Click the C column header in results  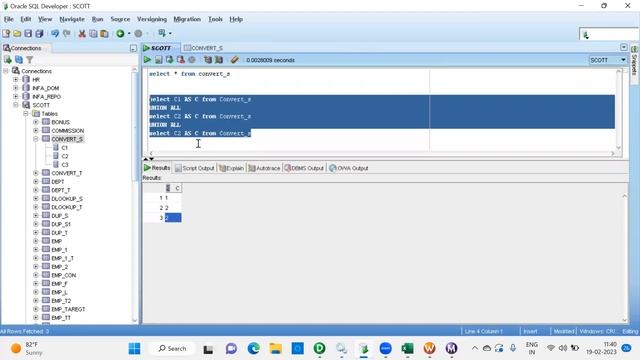(173, 188)
